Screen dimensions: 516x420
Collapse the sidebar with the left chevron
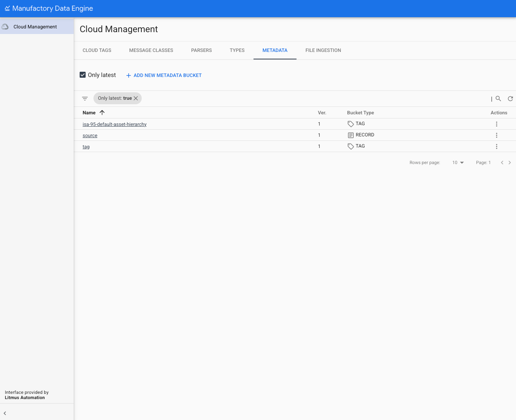coord(5,413)
